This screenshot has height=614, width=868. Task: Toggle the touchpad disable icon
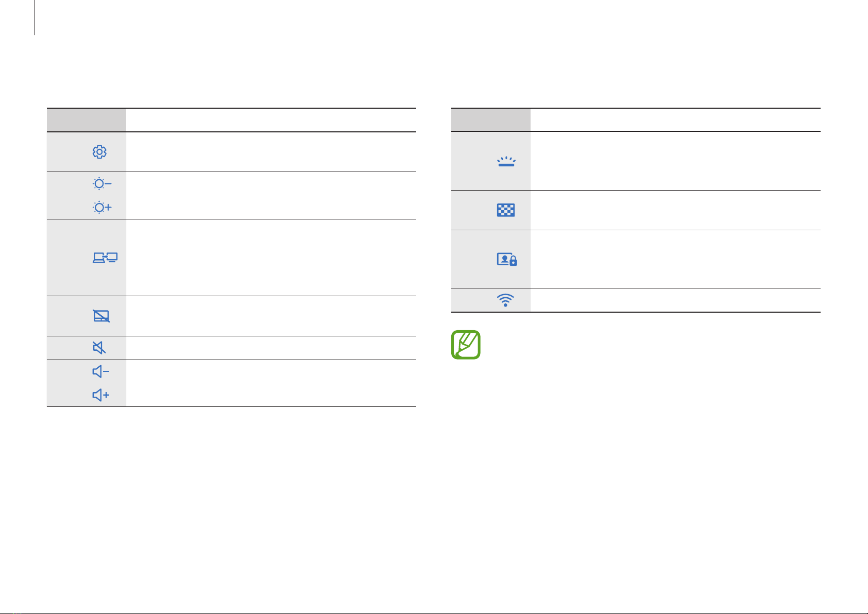pyautogui.click(x=101, y=316)
